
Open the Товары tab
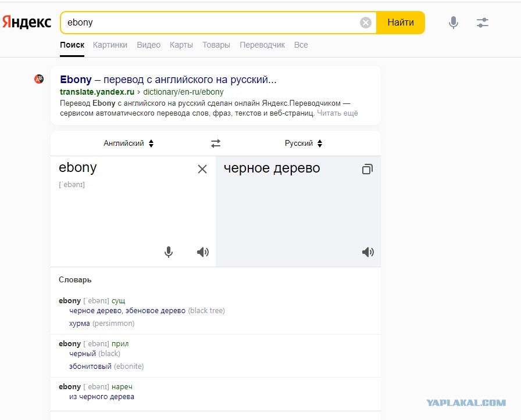click(x=216, y=45)
